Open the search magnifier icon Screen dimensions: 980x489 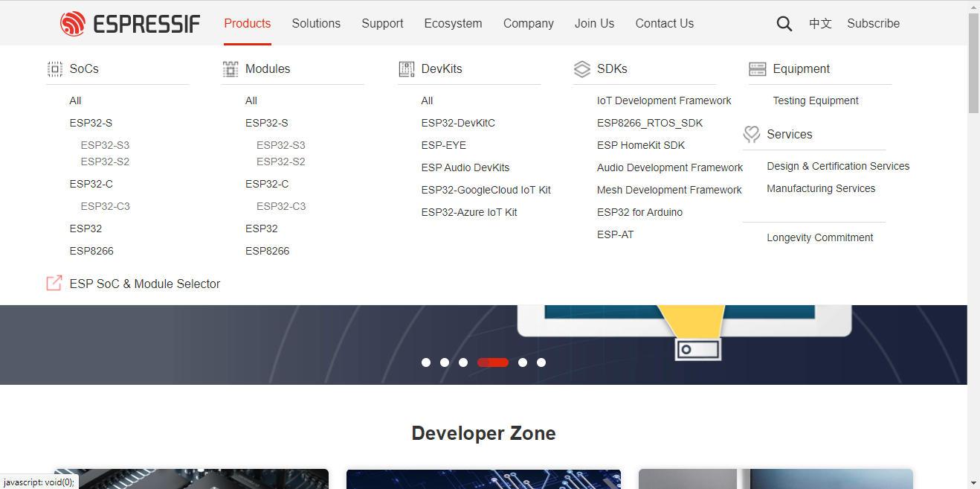pyautogui.click(x=784, y=23)
